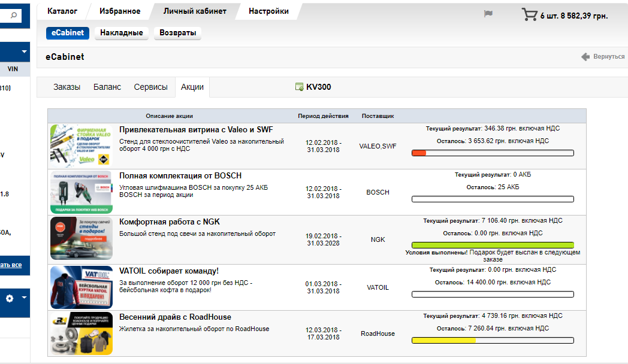Click the gear icon in sidebar
The image size is (628, 364).
(10, 298)
